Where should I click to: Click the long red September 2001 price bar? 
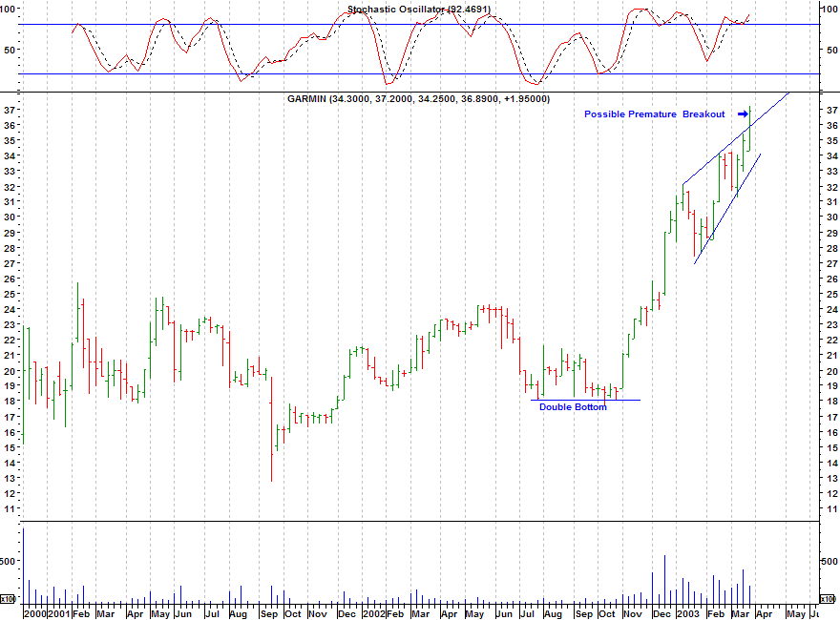[272, 429]
